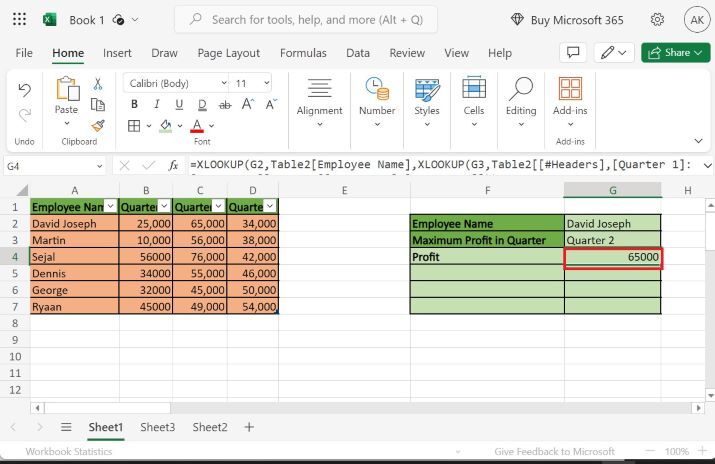The width and height of the screenshot is (715, 464).
Task: Open the app launcher grid icon
Action: pyautogui.click(x=19, y=20)
